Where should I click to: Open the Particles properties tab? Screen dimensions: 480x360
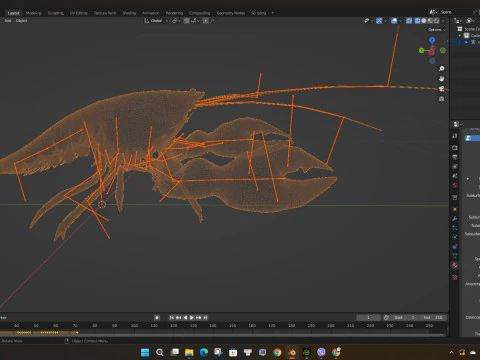455,228
